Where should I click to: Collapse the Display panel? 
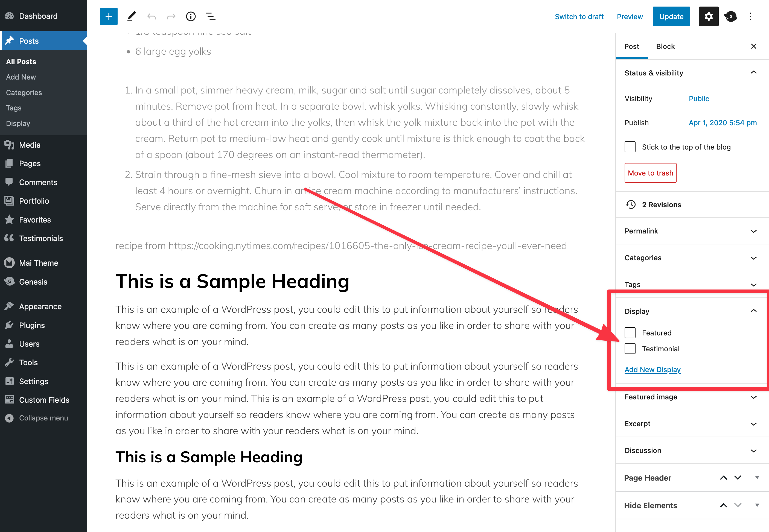(753, 311)
